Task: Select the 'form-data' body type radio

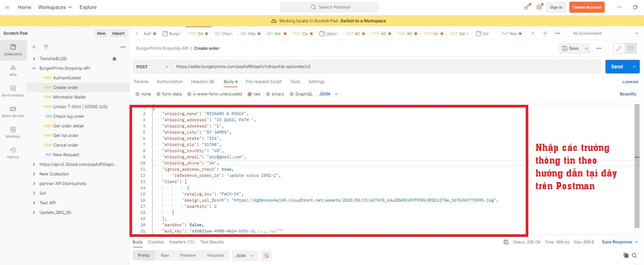Action: pos(158,94)
